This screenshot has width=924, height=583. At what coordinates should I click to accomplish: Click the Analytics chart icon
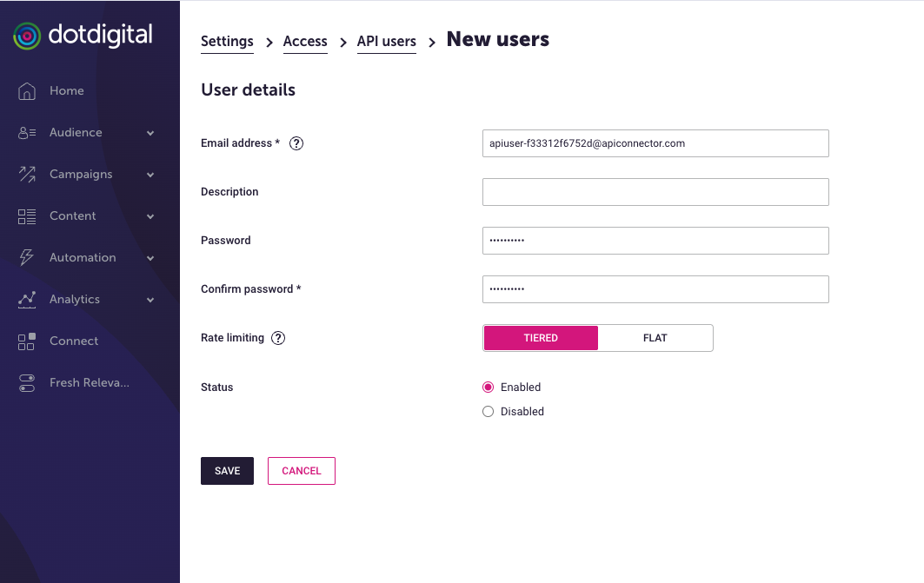pos(27,300)
